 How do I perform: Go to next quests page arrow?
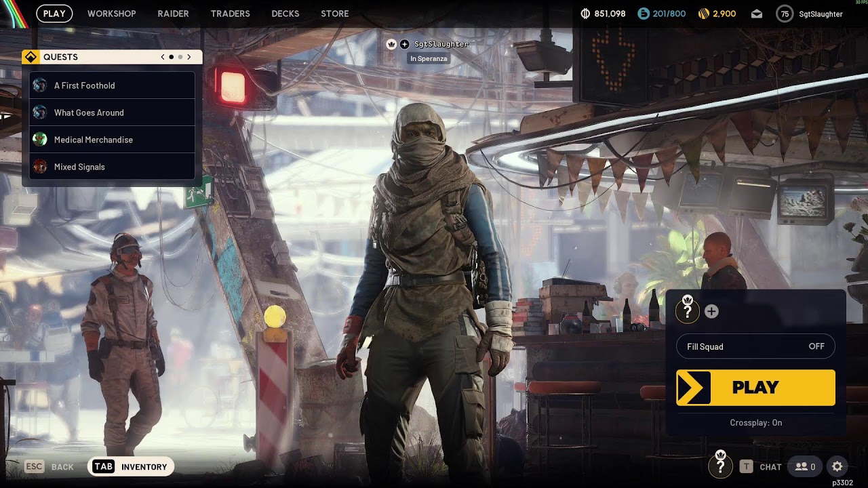pos(189,57)
